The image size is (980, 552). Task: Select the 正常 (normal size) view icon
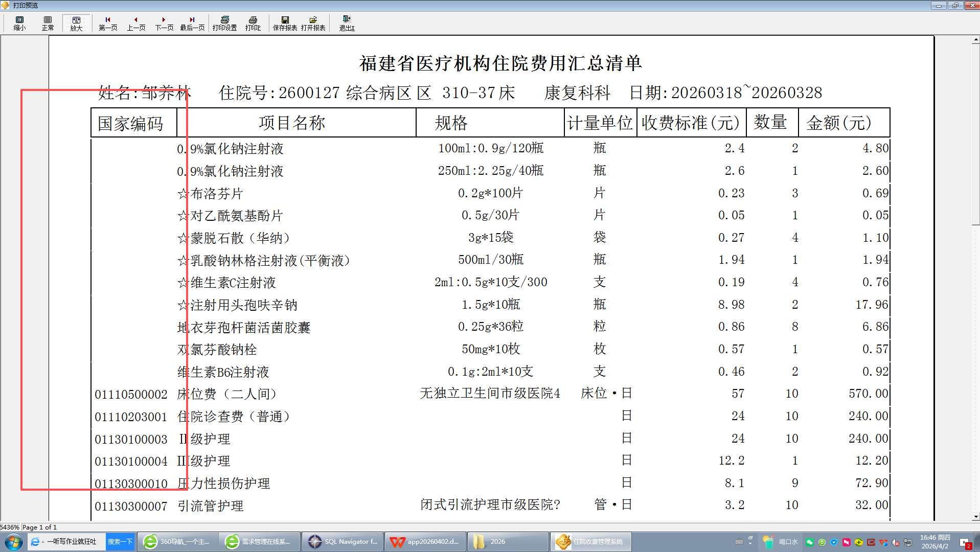click(x=48, y=24)
